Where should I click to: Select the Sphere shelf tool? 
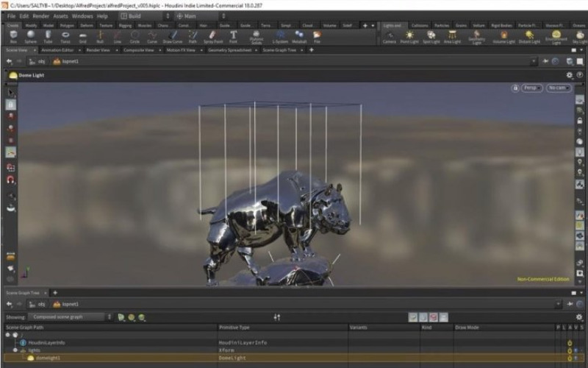31,37
